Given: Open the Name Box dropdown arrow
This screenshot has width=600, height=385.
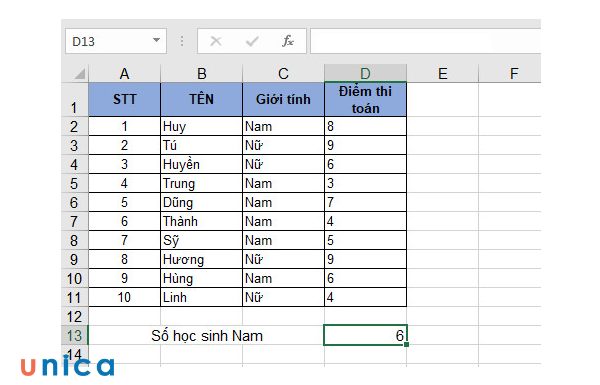Looking at the screenshot, I should [x=156, y=40].
